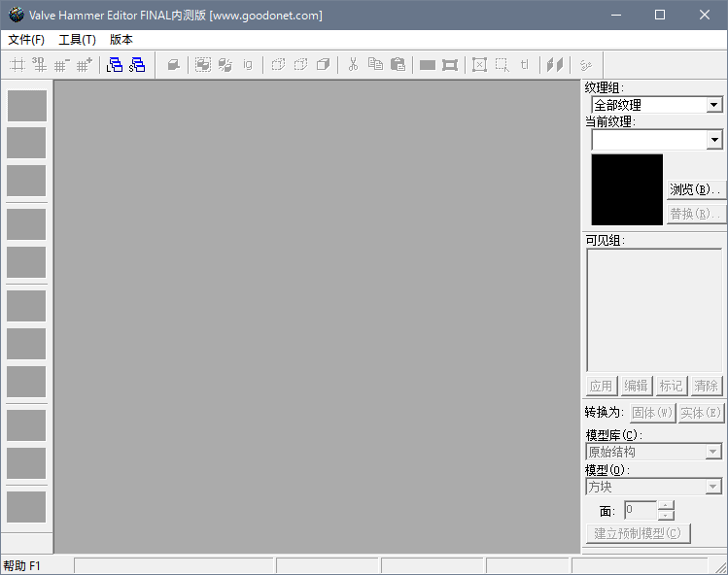The width and height of the screenshot is (728, 575).
Task: Toggle the 2D grid display
Action: tap(17, 64)
